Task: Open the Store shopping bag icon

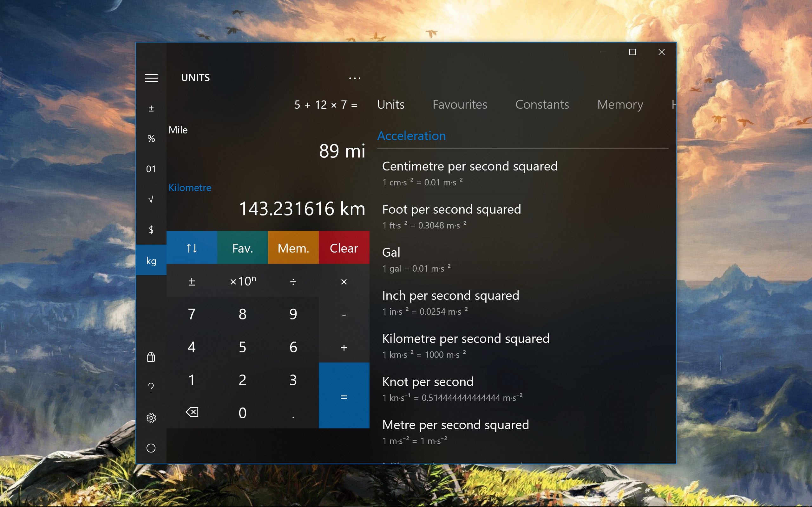Action: (x=151, y=357)
